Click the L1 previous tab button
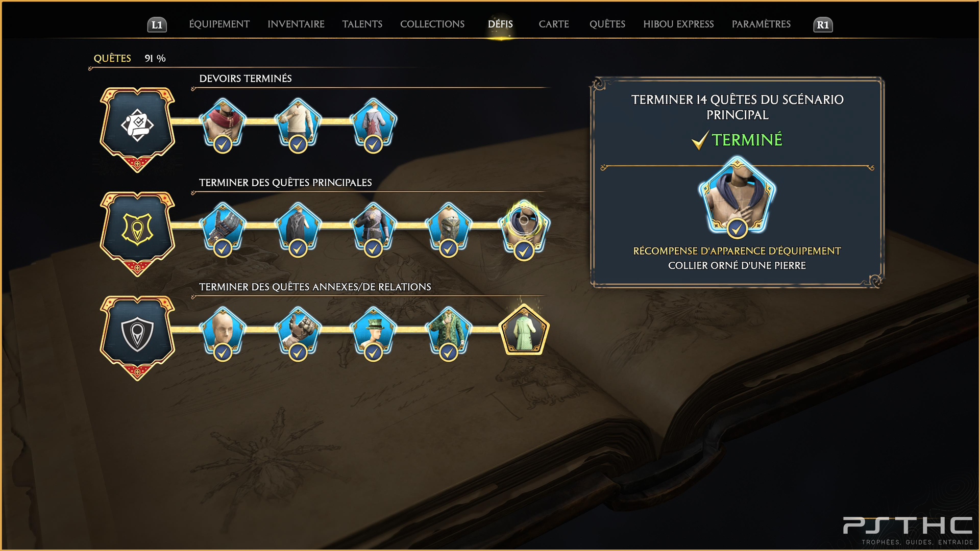Viewport: 980px width, 551px height. (x=157, y=24)
